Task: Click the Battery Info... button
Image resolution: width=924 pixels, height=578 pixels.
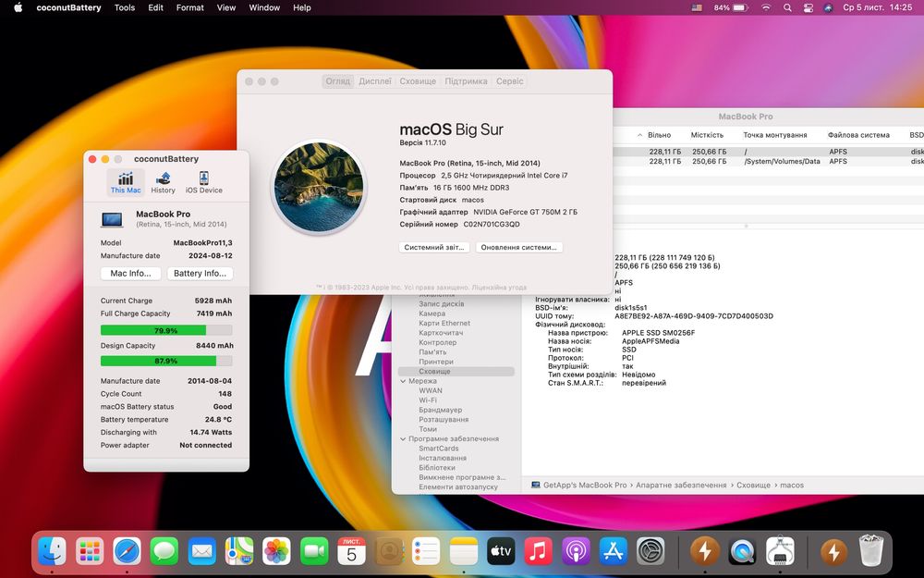Action: pos(201,273)
